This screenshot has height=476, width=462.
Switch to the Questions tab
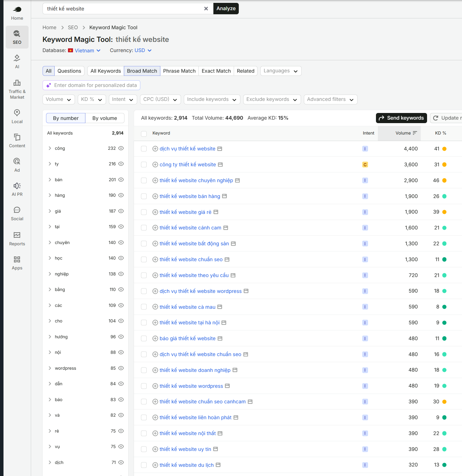click(69, 71)
